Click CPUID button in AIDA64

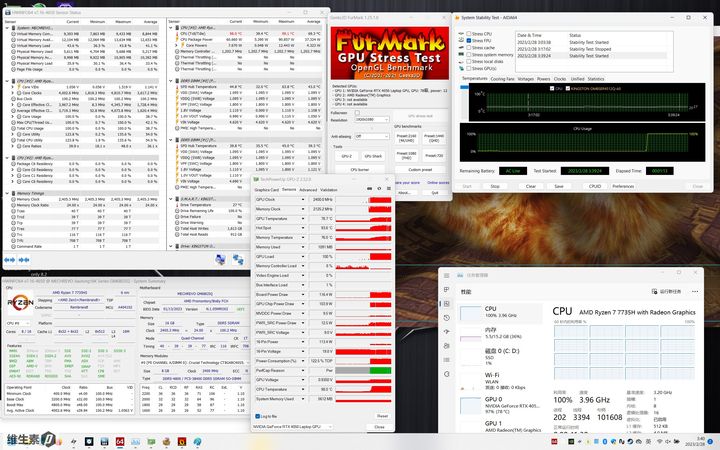tap(595, 186)
